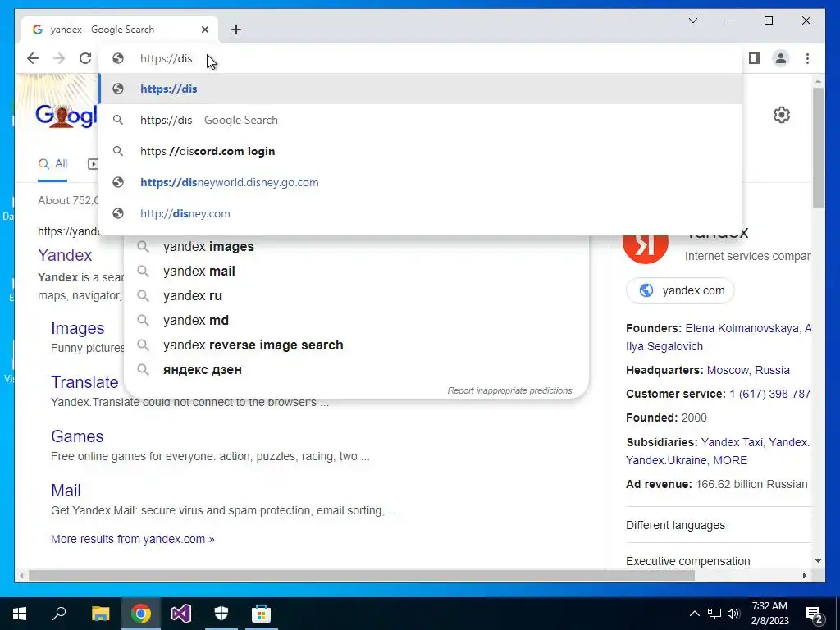Show hidden tray icons chevron
840x630 pixels.
coord(694,614)
